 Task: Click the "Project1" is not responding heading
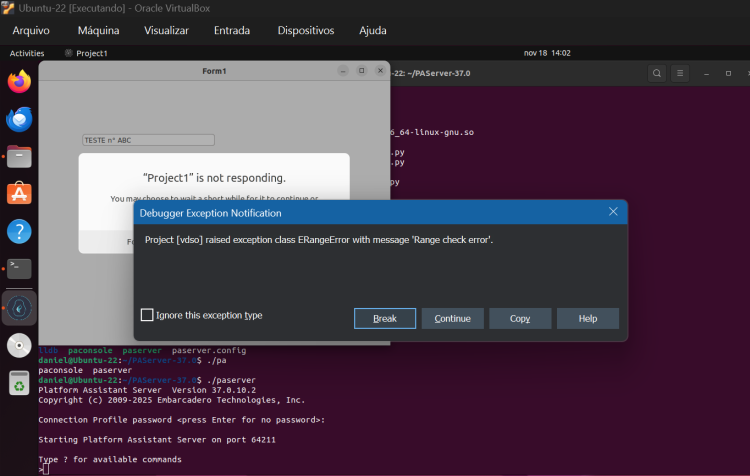214,178
